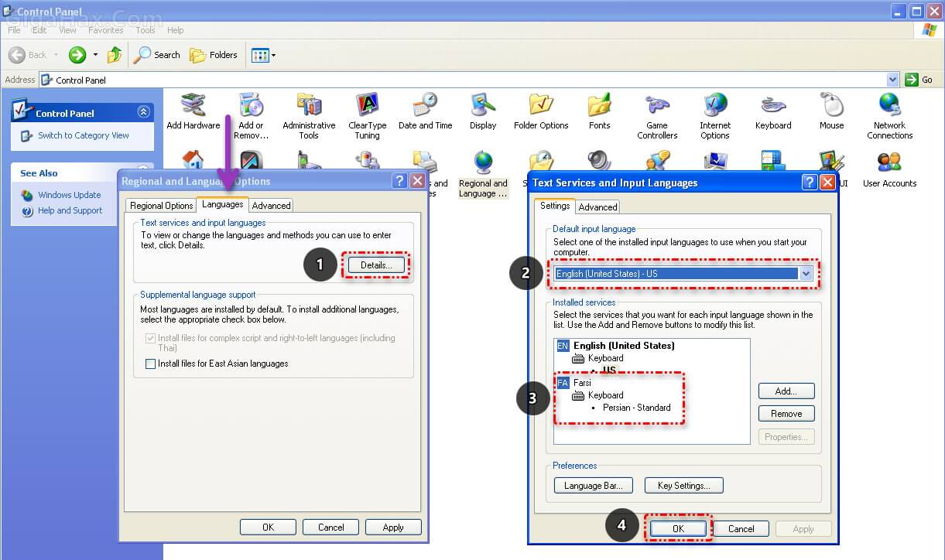The image size is (945, 560).
Task: Open the Fonts folder icon
Action: (599, 107)
